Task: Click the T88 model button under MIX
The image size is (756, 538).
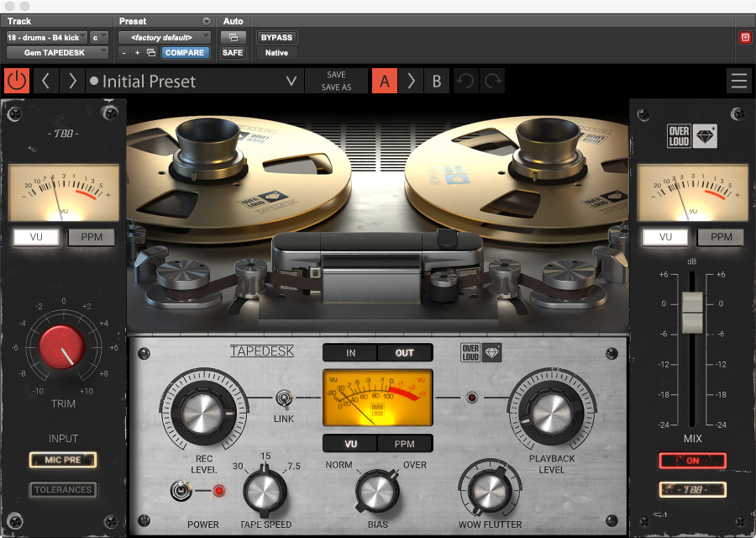Action: 692,489
